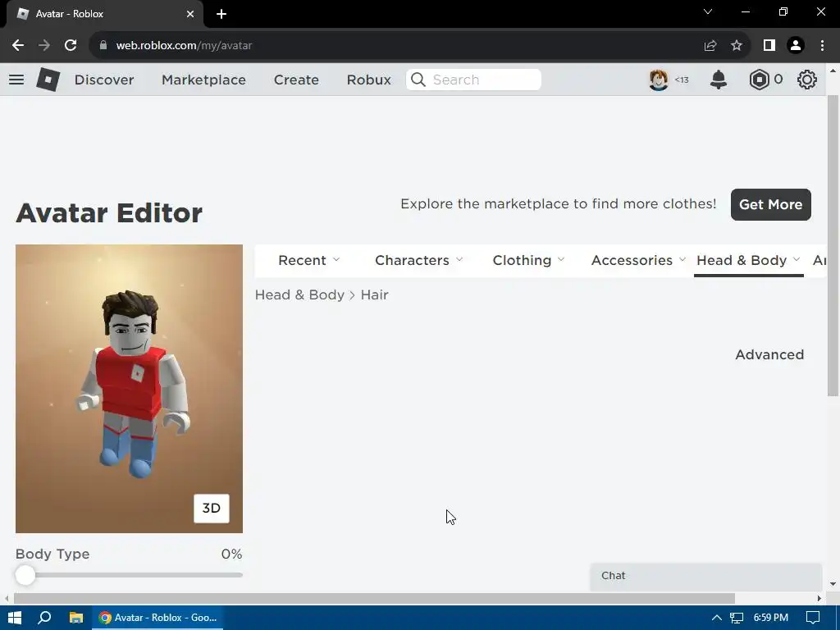Select the Chrome Avatar taskbar button
840x630 pixels.
coord(158,618)
